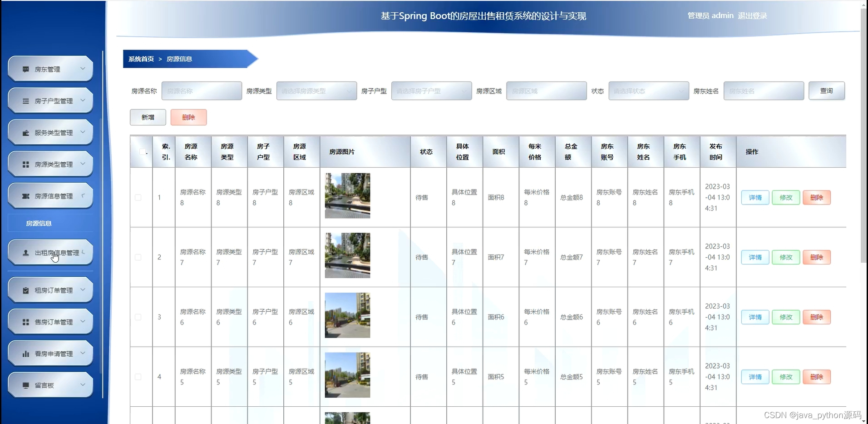Click 修改 for row 房源名称7
868x424 pixels.
(x=786, y=257)
